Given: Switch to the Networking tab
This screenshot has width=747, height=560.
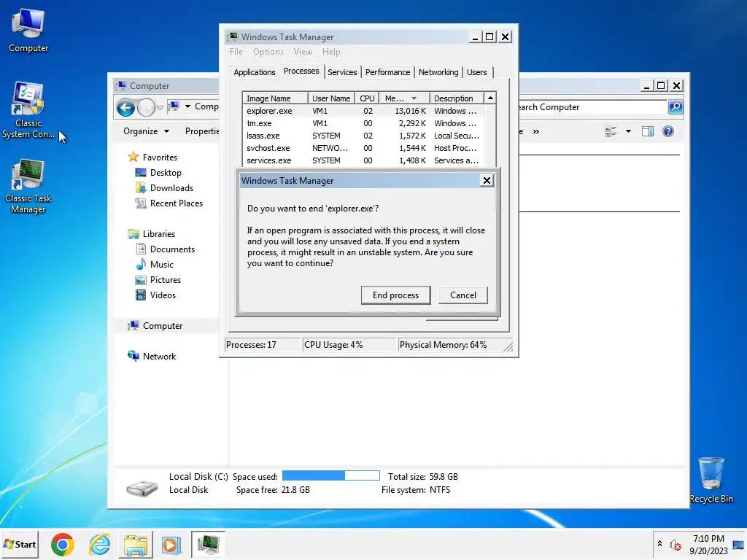Looking at the screenshot, I should point(438,72).
